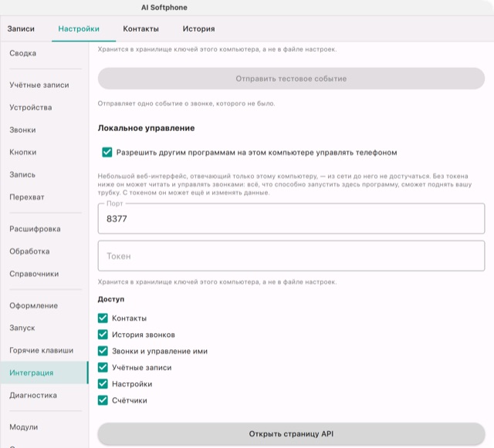
Task: Select the Интеграция sidebar item
Action: pyautogui.click(x=44, y=372)
